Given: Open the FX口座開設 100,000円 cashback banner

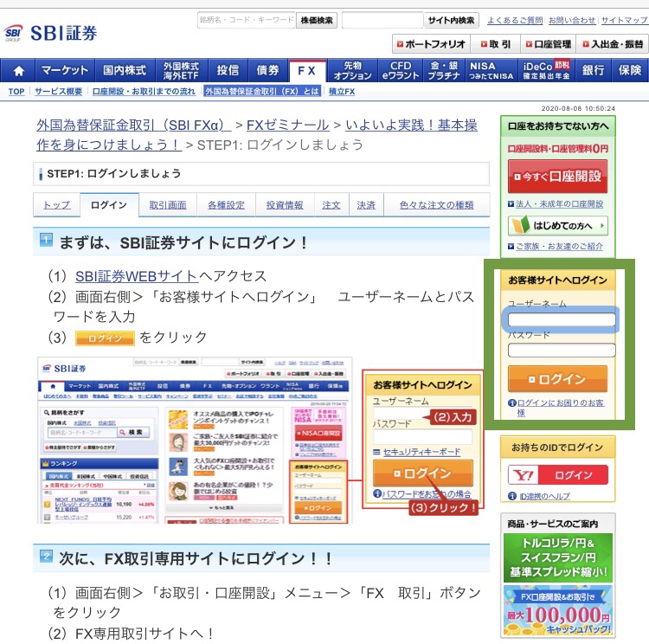Looking at the screenshot, I should coord(558,611).
